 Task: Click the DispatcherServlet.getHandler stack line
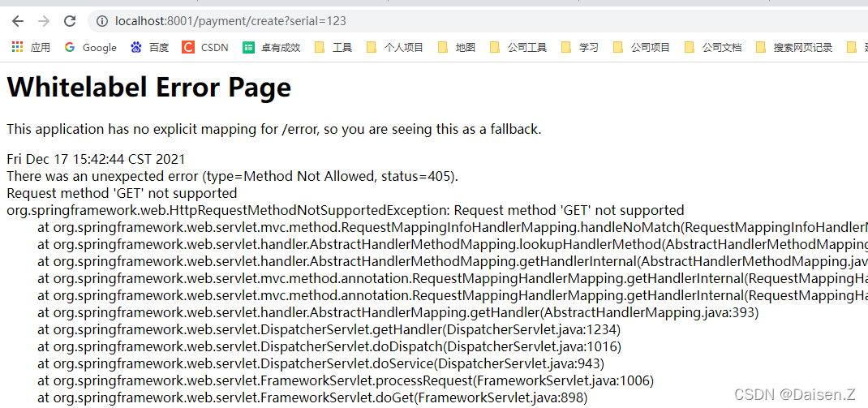coord(329,330)
